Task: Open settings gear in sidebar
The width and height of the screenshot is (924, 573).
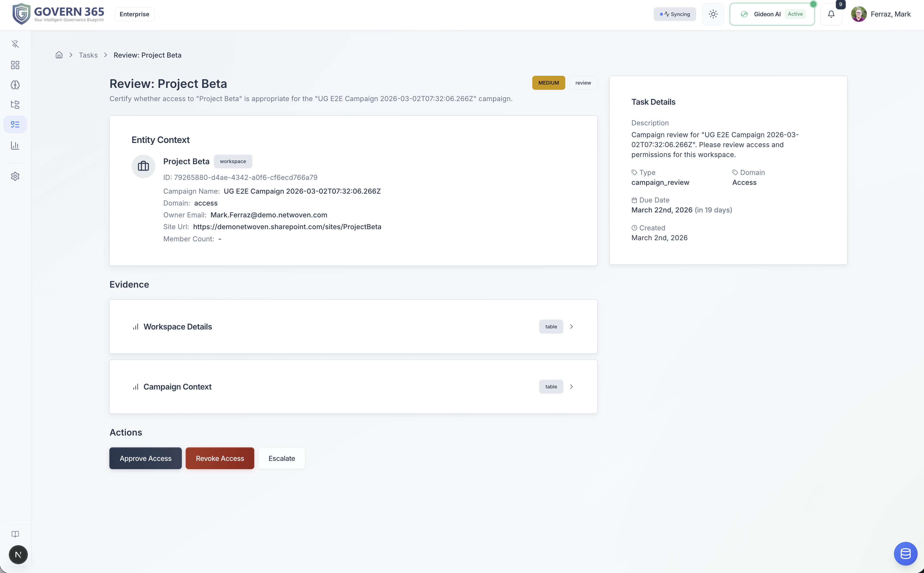Action: [15, 176]
